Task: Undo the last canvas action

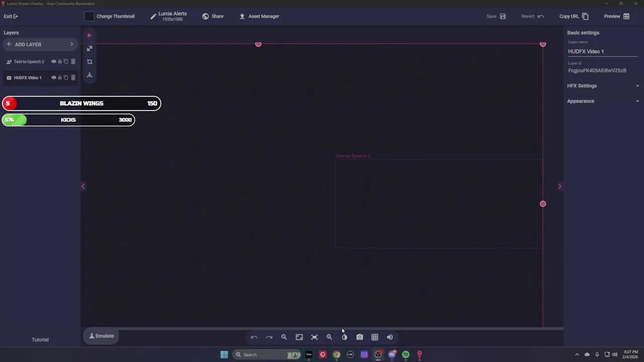Action: [x=254, y=337]
